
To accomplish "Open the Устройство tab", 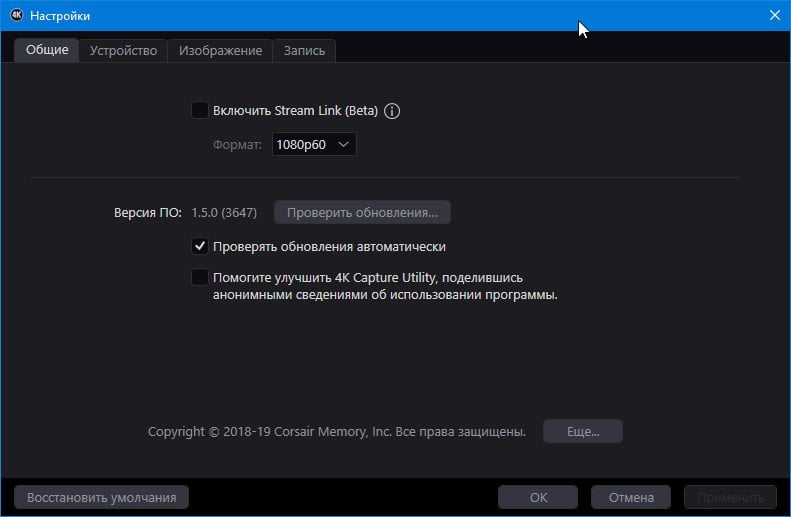I will [123, 50].
